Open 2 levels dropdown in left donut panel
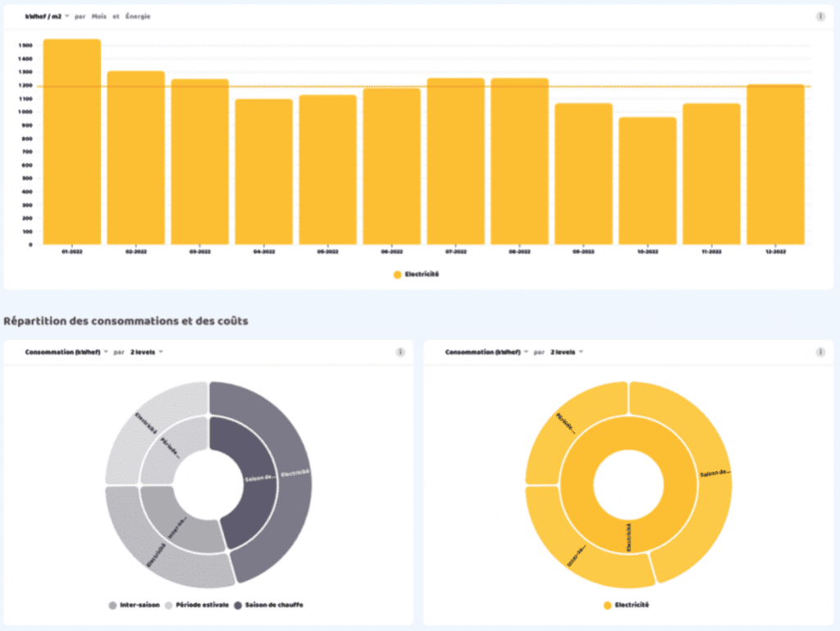Image resolution: width=840 pixels, height=631 pixels. click(x=146, y=352)
